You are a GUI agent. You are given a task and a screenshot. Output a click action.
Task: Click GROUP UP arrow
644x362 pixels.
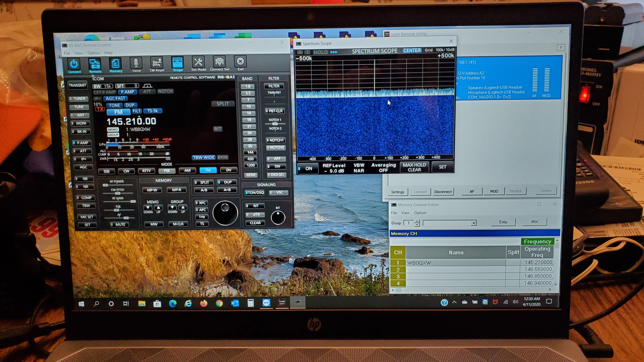[x=183, y=207]
